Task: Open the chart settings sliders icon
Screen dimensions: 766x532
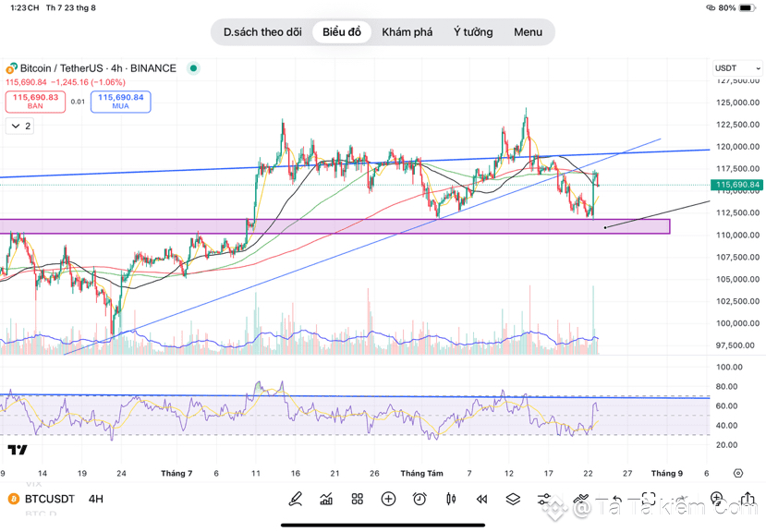Action: click(x=544, y=499)
